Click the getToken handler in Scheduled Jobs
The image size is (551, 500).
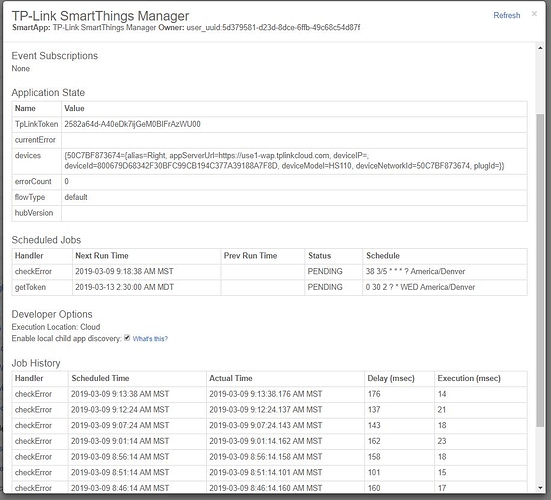pos(30,287)
